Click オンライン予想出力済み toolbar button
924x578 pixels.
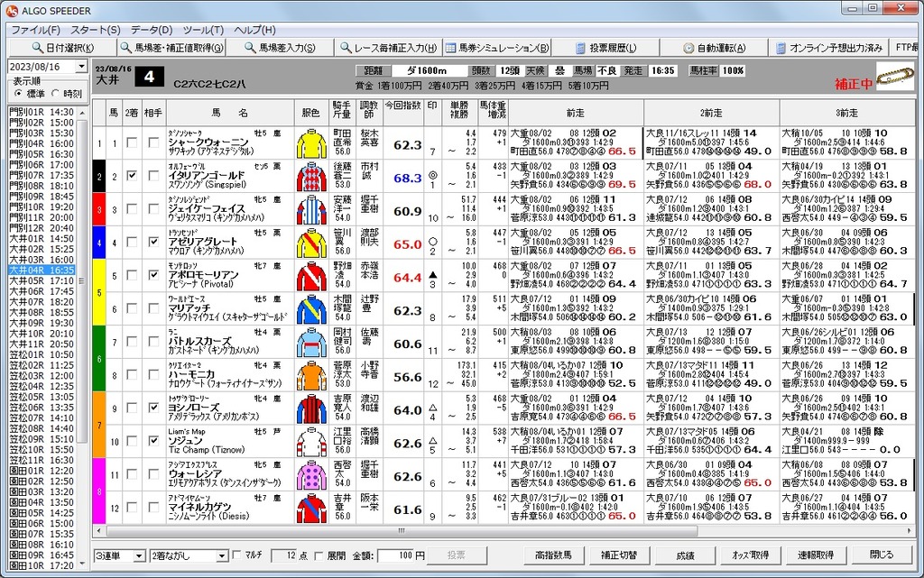[x=828, y=48]
